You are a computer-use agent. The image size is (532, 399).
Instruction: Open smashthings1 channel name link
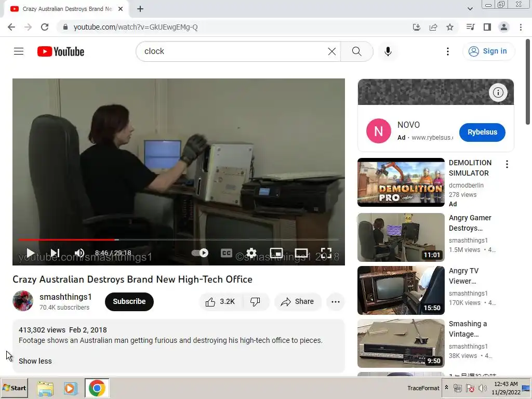click(x=65, y=297)
